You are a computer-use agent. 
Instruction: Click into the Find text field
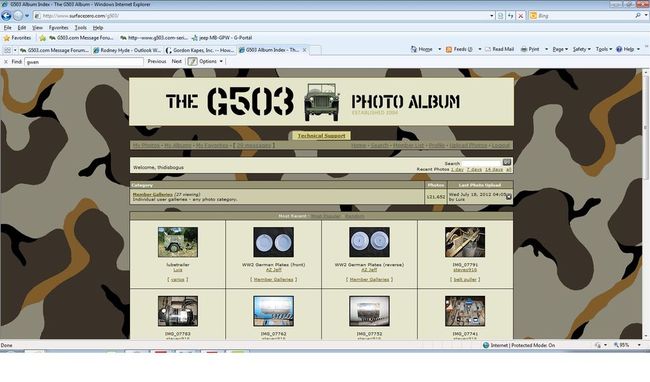(x=84, y=62)
